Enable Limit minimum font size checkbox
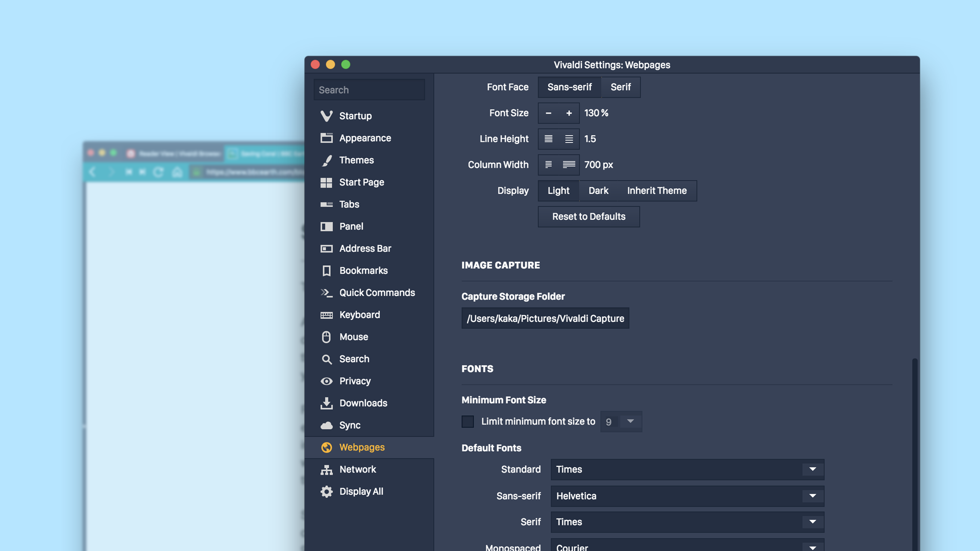 click(468, 421)
